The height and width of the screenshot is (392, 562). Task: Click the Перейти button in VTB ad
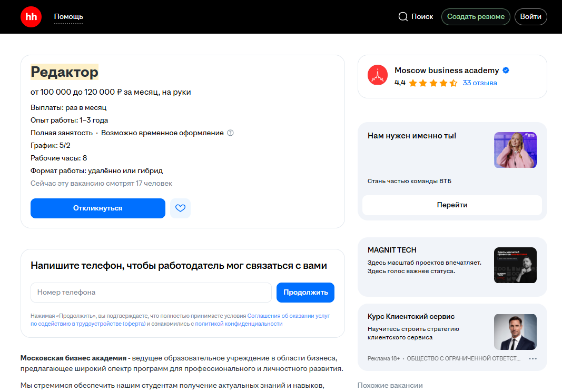[x=452, y=205]
